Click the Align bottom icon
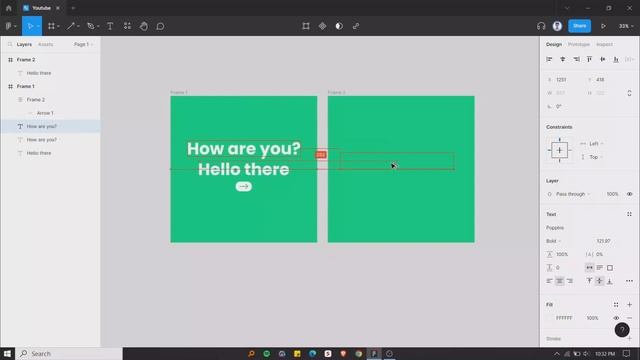The image size is (640, 360). click(x=616, y=60)
